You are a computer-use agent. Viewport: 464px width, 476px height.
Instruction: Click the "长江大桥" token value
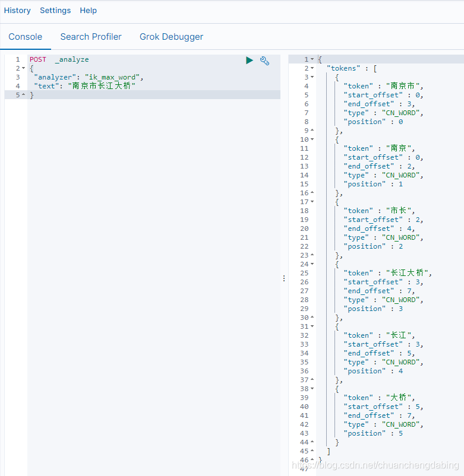coord(407,272)
